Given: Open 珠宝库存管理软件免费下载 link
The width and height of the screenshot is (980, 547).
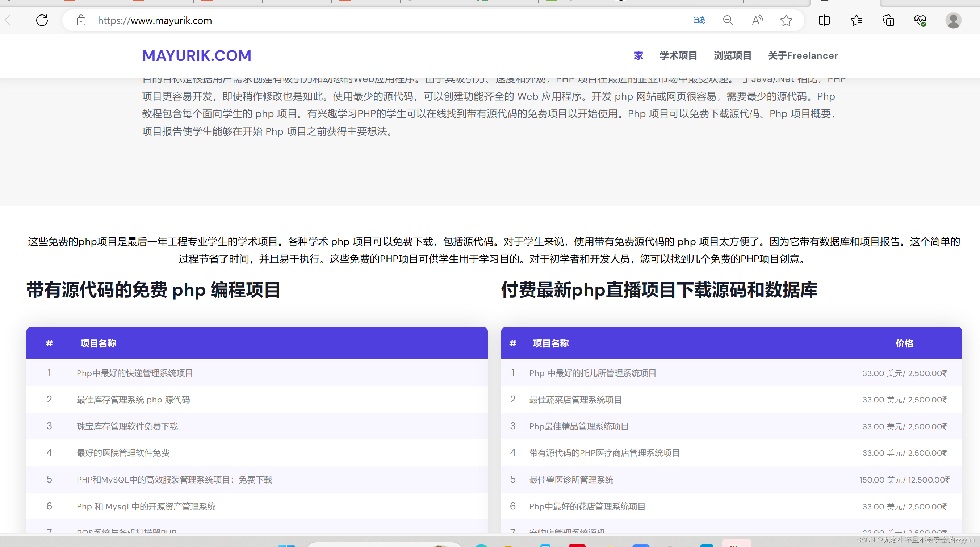Looking at the screenshot, I should tap(127, 426).
